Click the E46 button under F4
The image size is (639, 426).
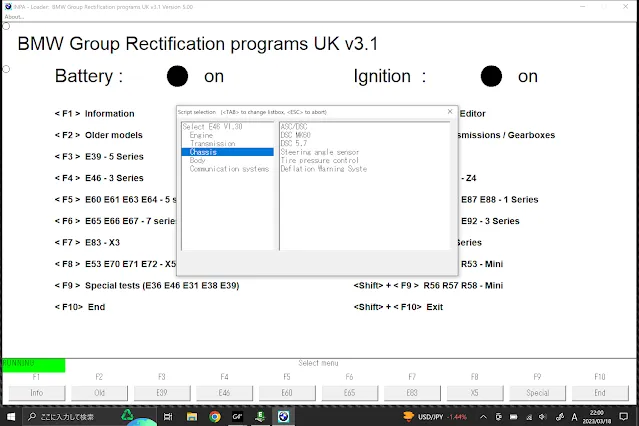point(225,393)
